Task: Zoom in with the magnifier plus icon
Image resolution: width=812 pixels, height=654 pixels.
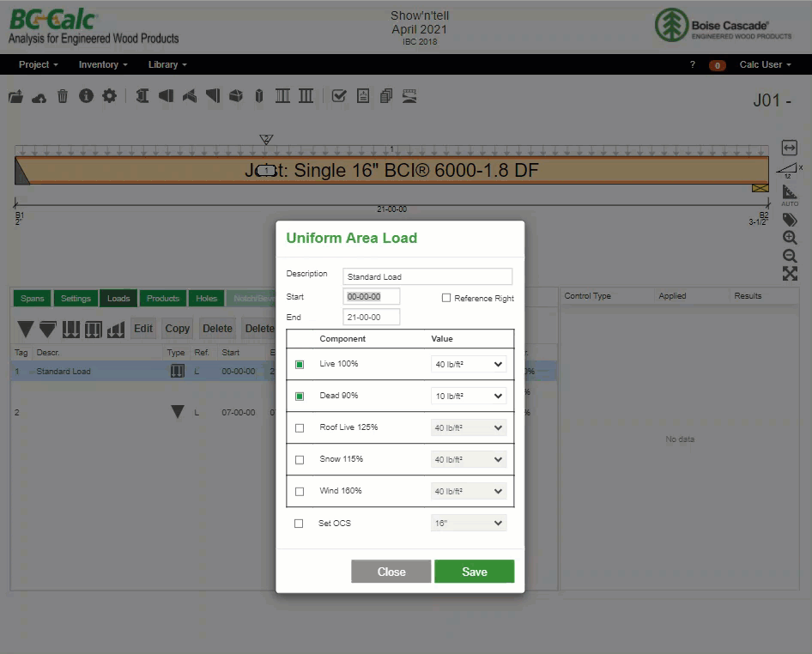Action: coord(790,238)
